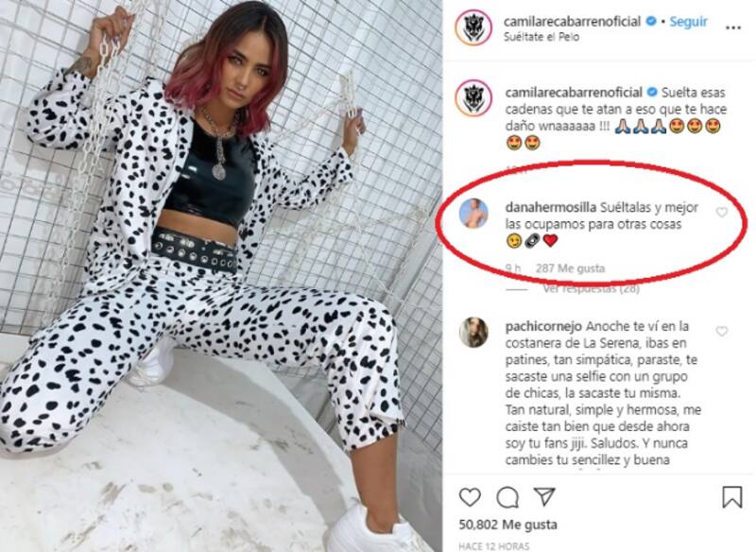The image size is (756, 552).
Task: Open the Suéltate el Pelo location link
Action: tap(541, 37)
